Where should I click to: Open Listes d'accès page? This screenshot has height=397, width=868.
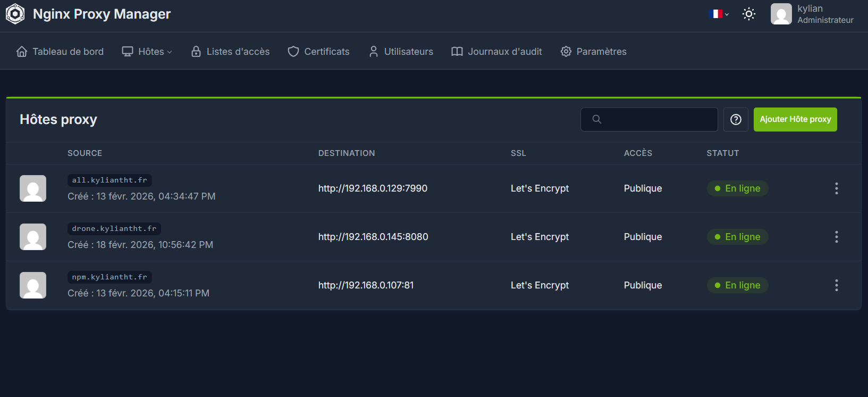(230, 52)
